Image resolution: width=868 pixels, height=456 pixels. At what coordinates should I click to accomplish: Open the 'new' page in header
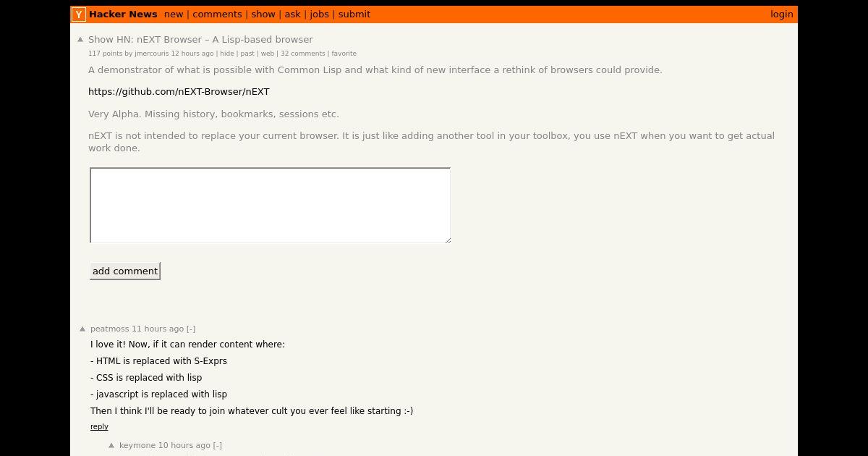click(x=174, y=14)
